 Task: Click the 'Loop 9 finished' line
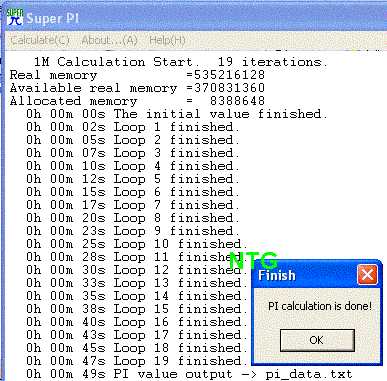(x=133, y=231)
